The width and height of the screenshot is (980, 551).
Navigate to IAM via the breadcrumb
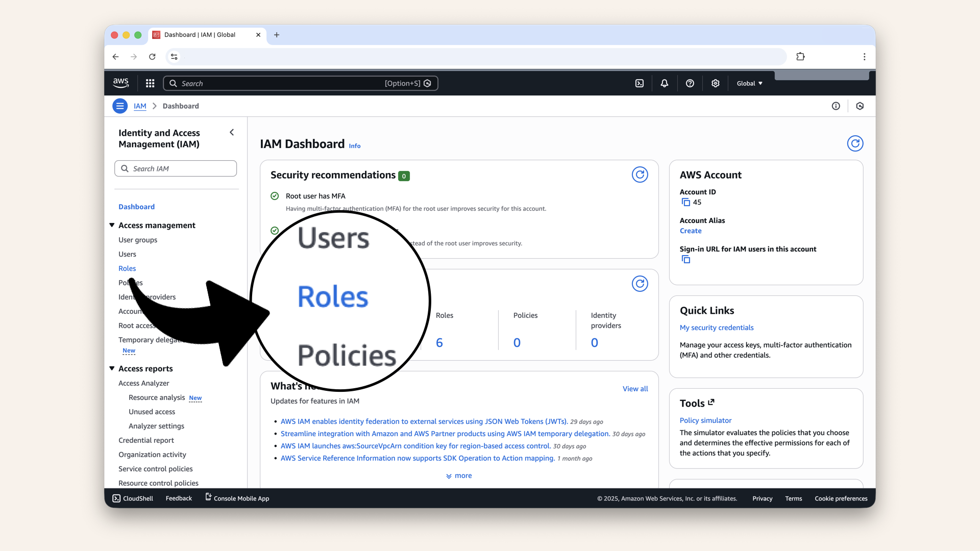140,106
